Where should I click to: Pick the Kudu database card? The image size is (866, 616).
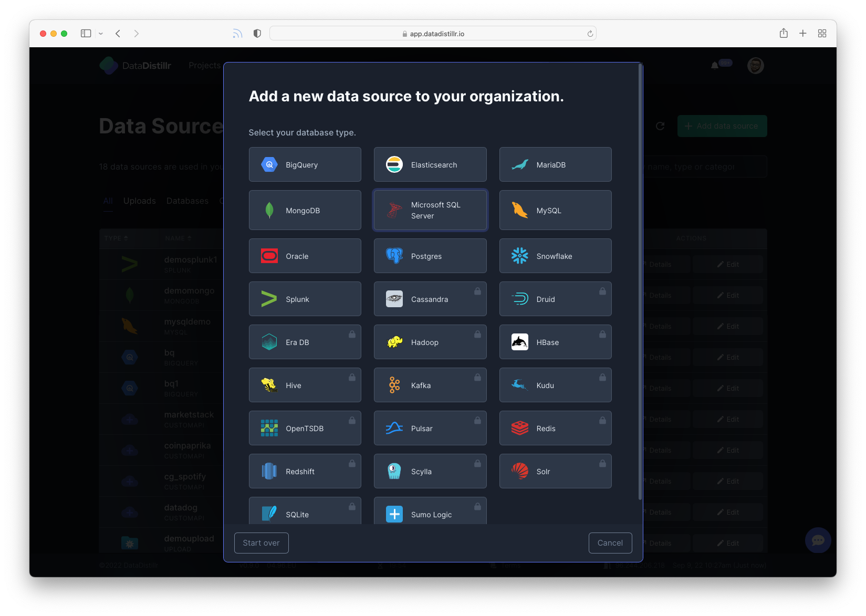(x=555, y=385)
